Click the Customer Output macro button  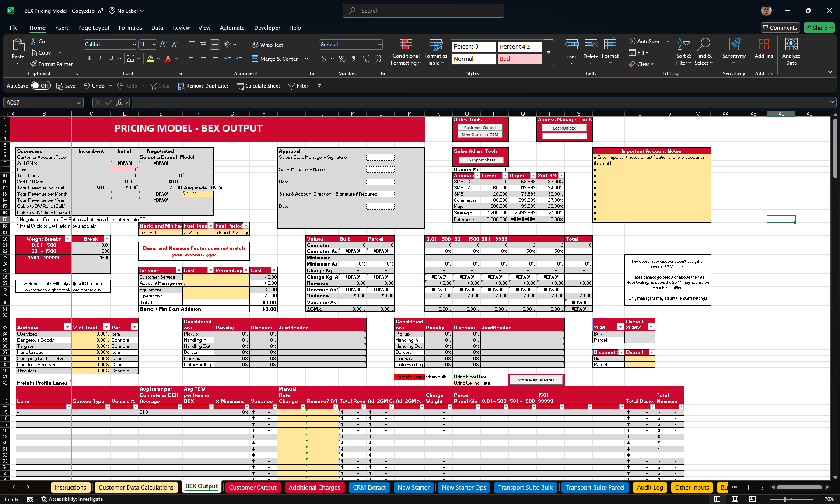480,128
